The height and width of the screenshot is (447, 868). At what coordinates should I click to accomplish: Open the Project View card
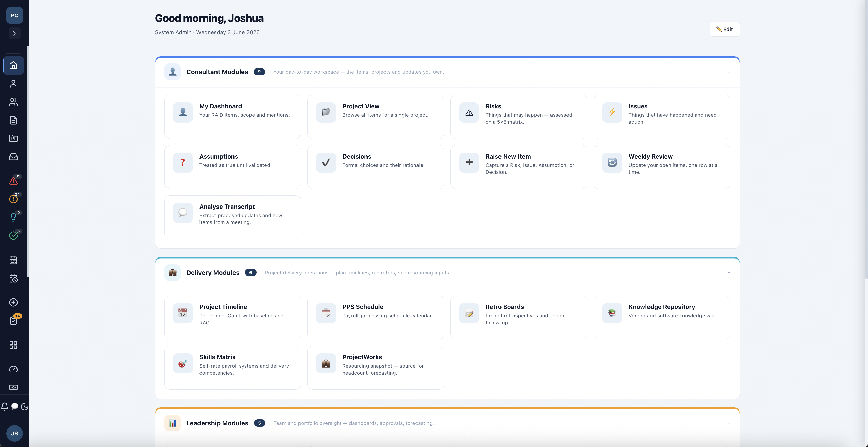click(376, 116)
